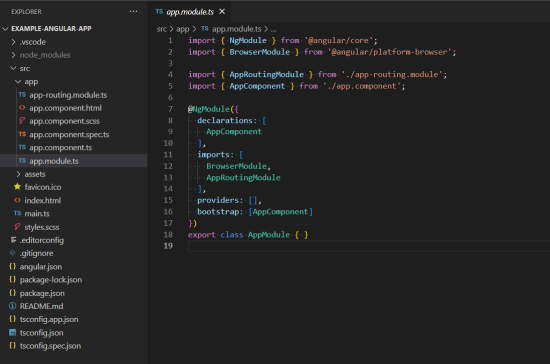Image resolution: width=550 pixels, height=364 pixels.
Task: Click 'AppModule' class name on line 18
Action: coord(269,235)
